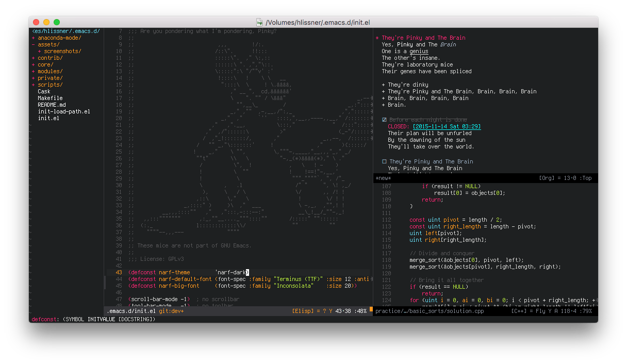Click the 'uint left[pivot];' line
Viewport: 627px width, 364px height.
point(436,233)
